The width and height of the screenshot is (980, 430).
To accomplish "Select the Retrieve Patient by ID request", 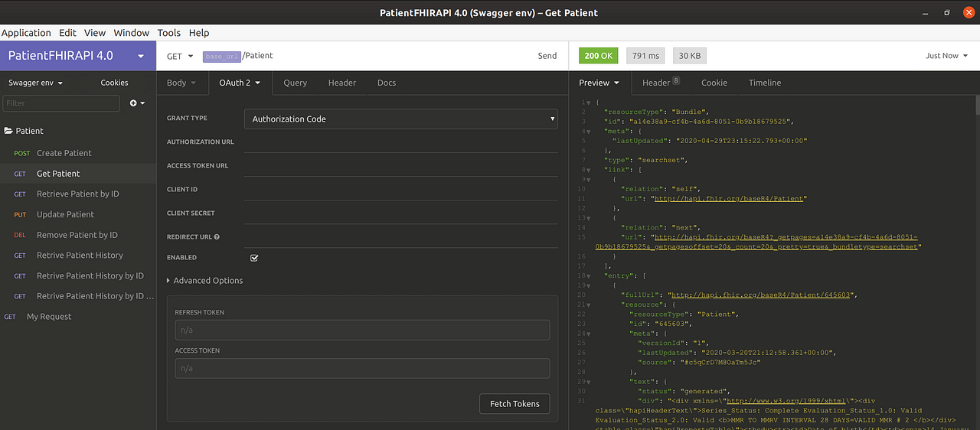I will [x=78, y=194].
